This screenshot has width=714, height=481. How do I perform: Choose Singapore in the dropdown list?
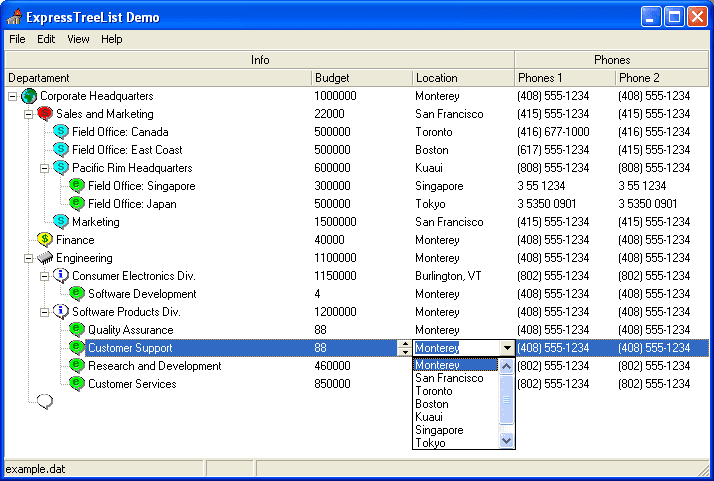(456, 430)
